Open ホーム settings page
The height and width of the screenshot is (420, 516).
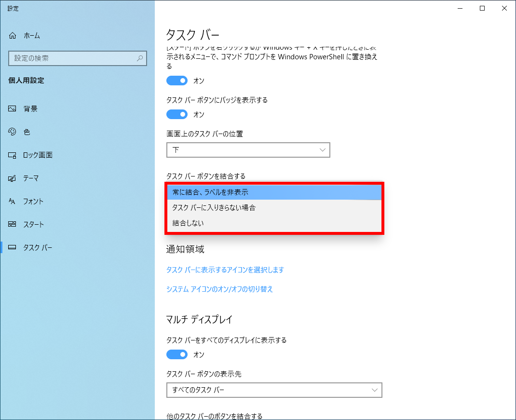coord(77,36)
